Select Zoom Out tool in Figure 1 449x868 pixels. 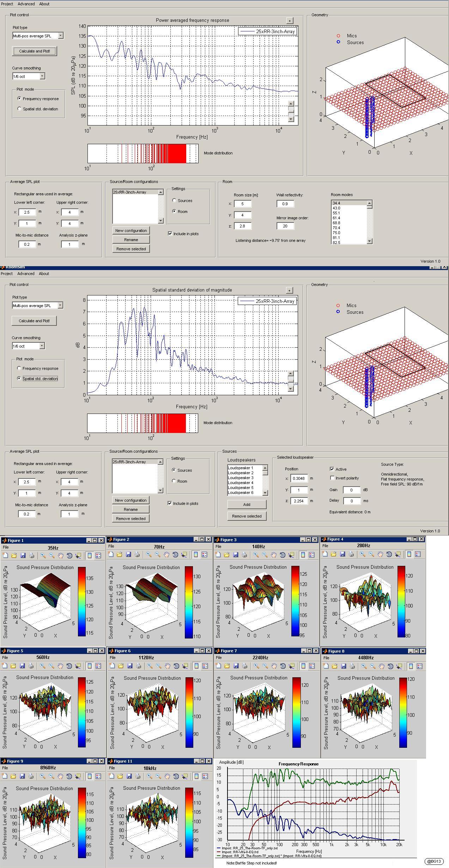tap(51, 556)
